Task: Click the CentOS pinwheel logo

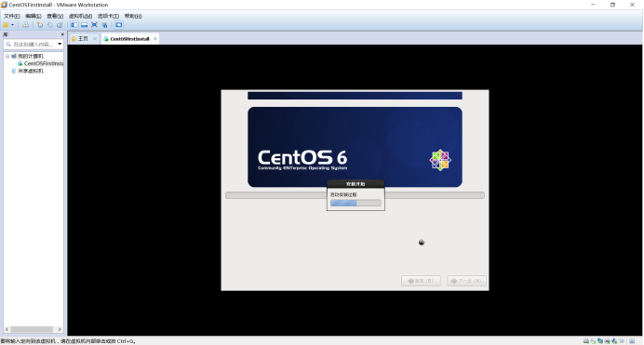Action: tap(440, 160)
